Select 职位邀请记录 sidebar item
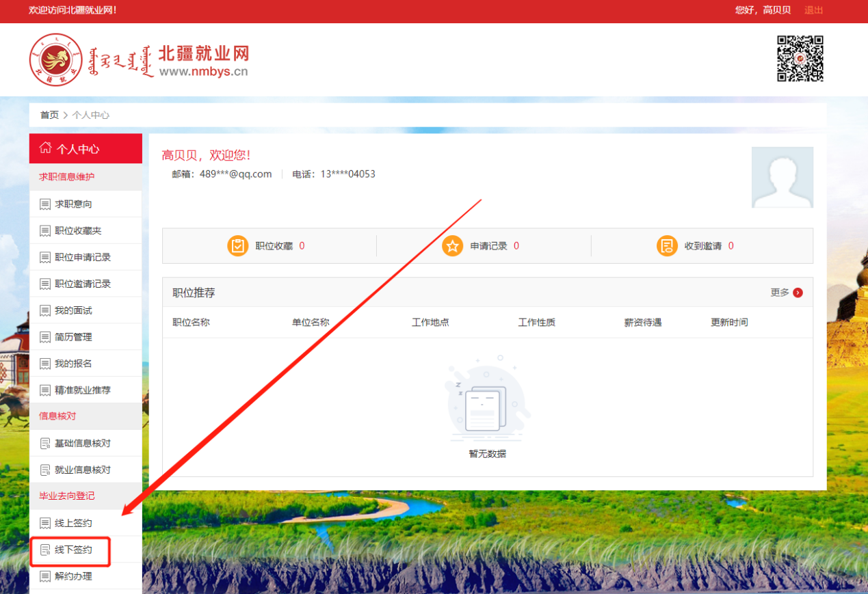Screen dimensions: 868x594 click(x=83, y=284)
